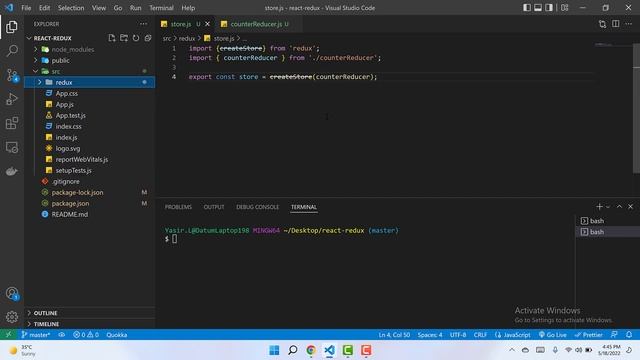Open the Selection menu
640x360 pixels.
click(71, 8)
